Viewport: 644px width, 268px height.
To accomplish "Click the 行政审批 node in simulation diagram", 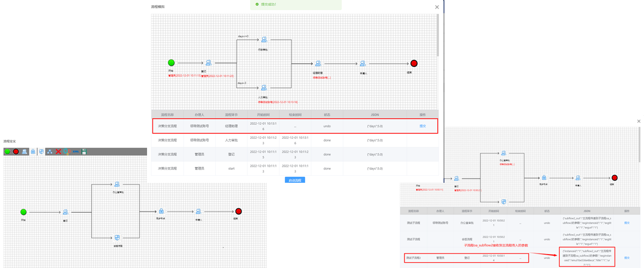I will 264,41.
